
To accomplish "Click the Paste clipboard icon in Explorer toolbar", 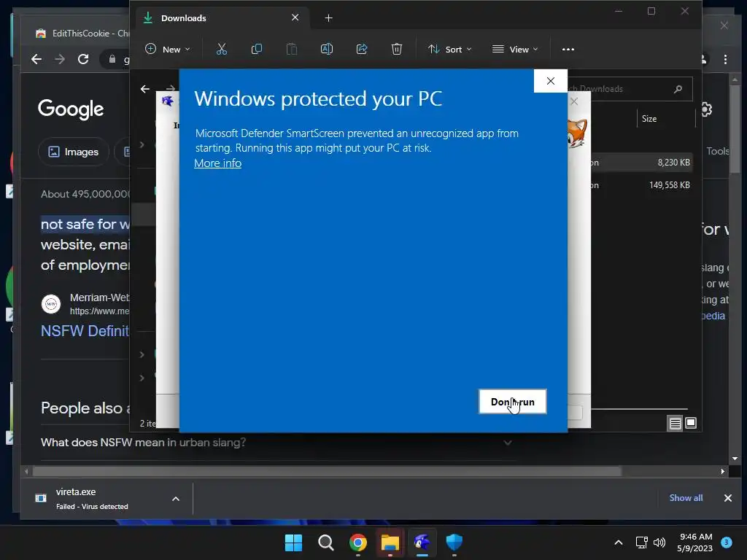I will pos(292,49).
